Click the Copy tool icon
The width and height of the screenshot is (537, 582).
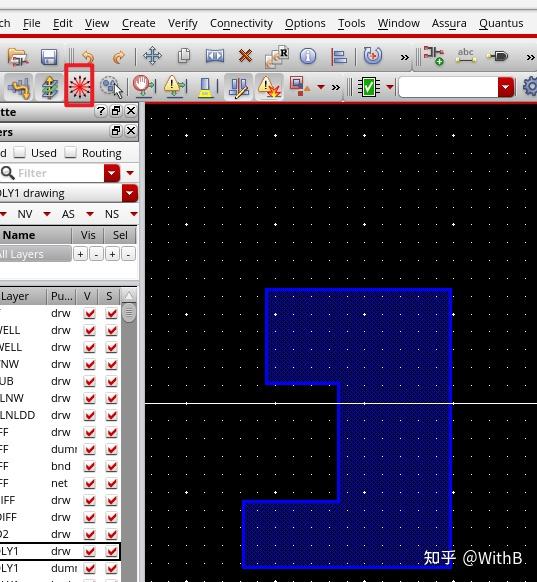[x=184, y=56]
